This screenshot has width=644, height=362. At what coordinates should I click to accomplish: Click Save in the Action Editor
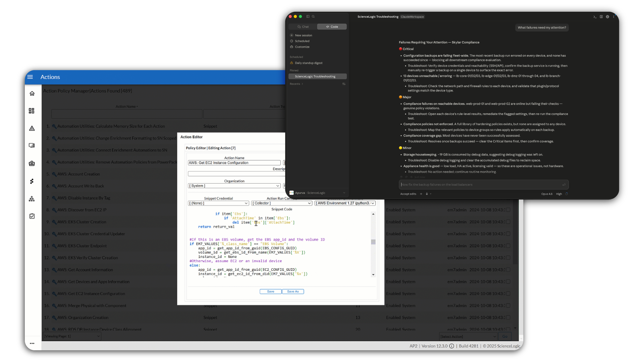pos(271,292)
